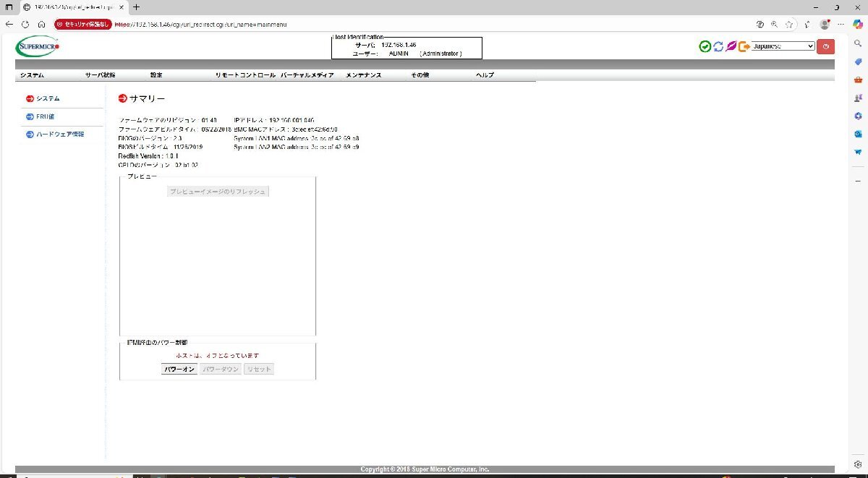Open the browser profile avatar
868x478 pixels.
coord(825,24)
